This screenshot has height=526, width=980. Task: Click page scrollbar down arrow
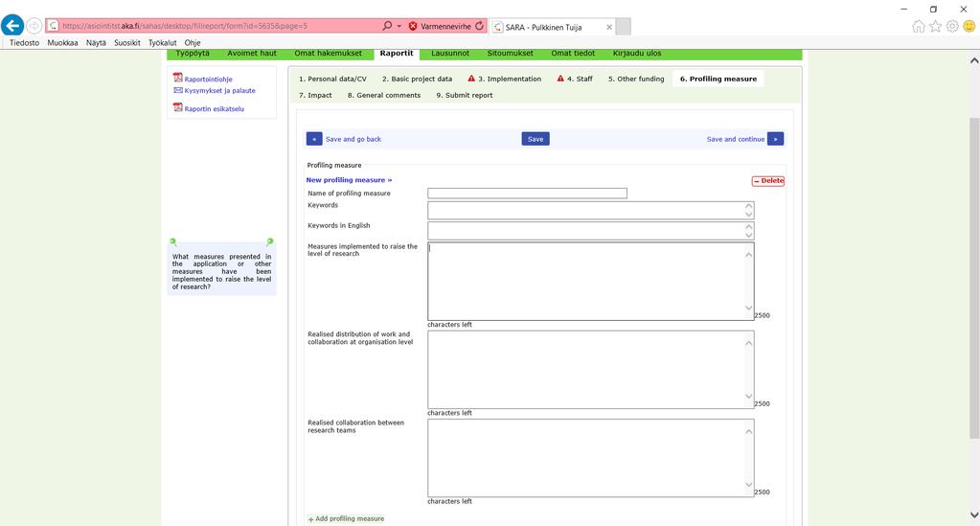click(x=973, y=515)
